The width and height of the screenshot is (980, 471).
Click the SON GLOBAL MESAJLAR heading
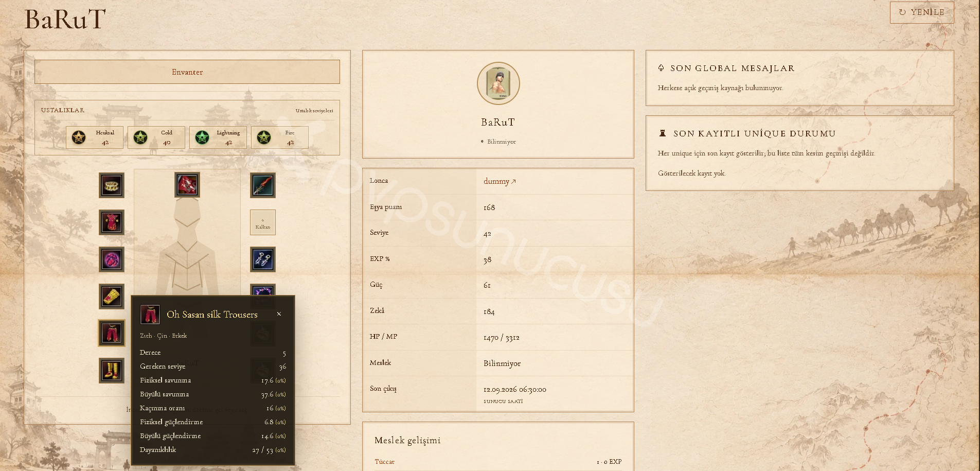click(x=733, y=68)
